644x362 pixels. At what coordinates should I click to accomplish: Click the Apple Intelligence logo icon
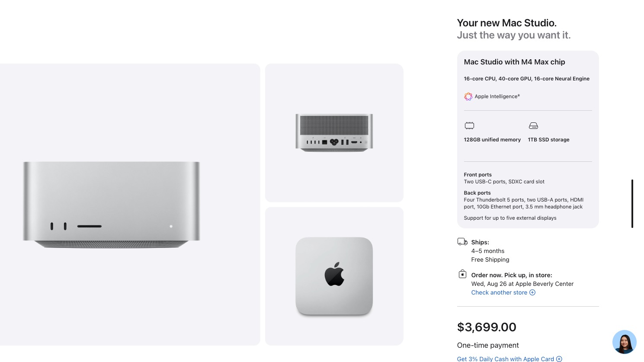click(x=468, y=96)
